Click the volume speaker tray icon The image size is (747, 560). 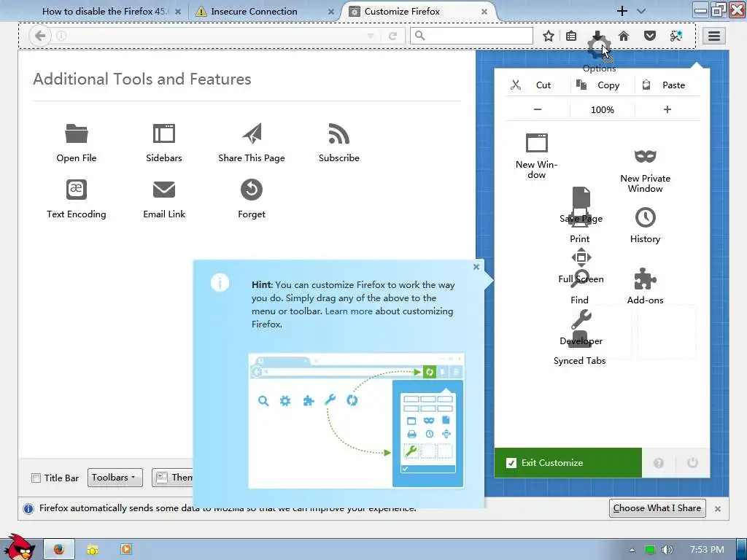667,550
